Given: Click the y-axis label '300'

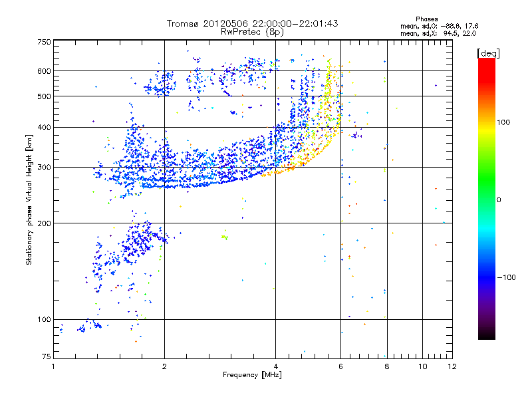Looking at the screenshot, I should [44, 168].
